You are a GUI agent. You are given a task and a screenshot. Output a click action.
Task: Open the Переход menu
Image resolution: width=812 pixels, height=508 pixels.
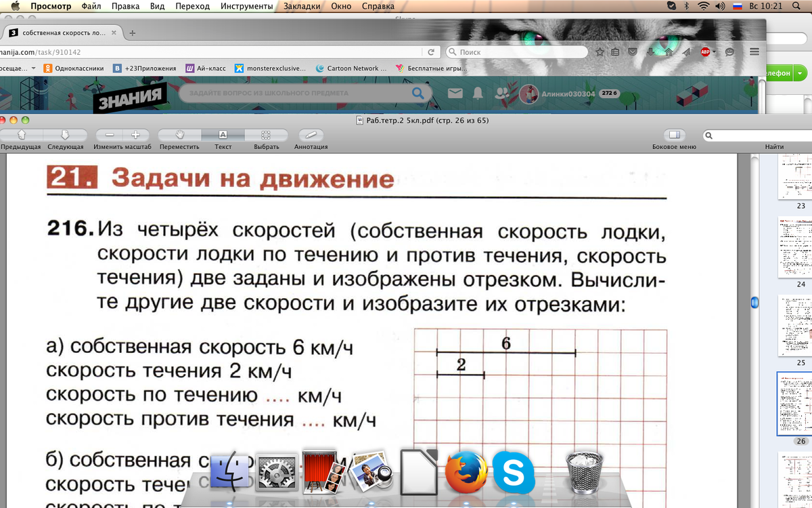pyautogui.click(x=194, y=6)
